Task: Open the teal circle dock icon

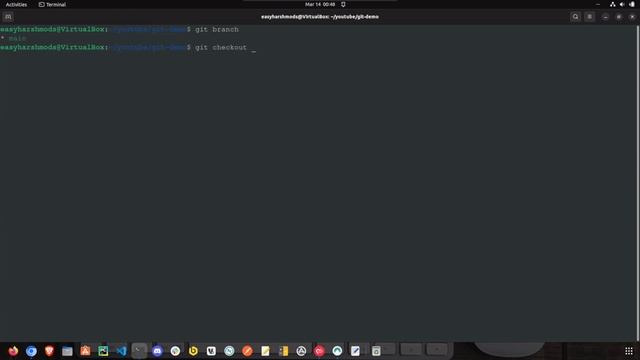Action: (x=337, y=351)
